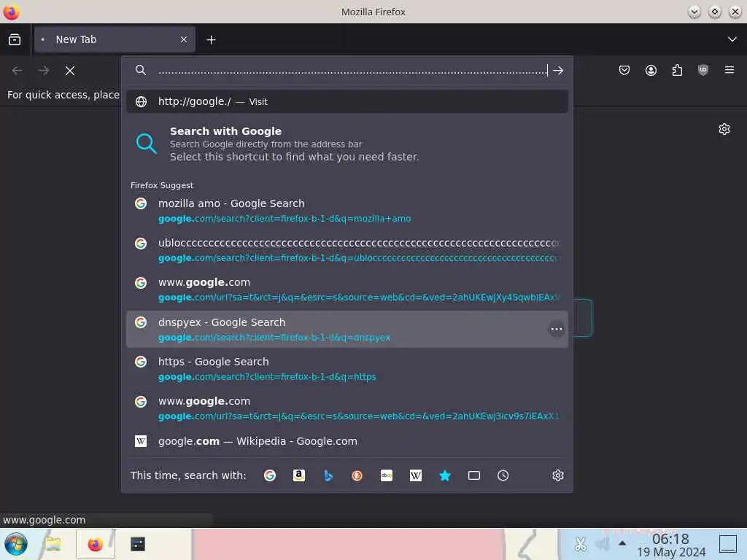Search bookmarks with the star icon

point(445,475)
